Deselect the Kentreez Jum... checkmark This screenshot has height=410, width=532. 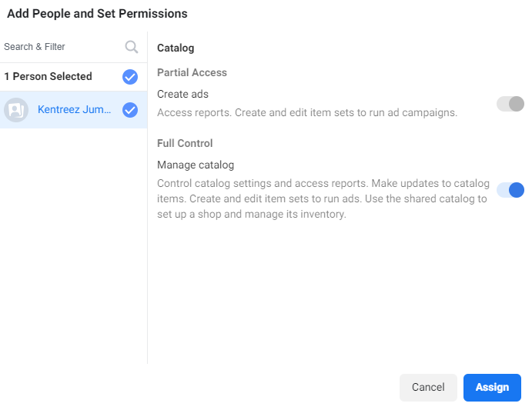(130, 110)
